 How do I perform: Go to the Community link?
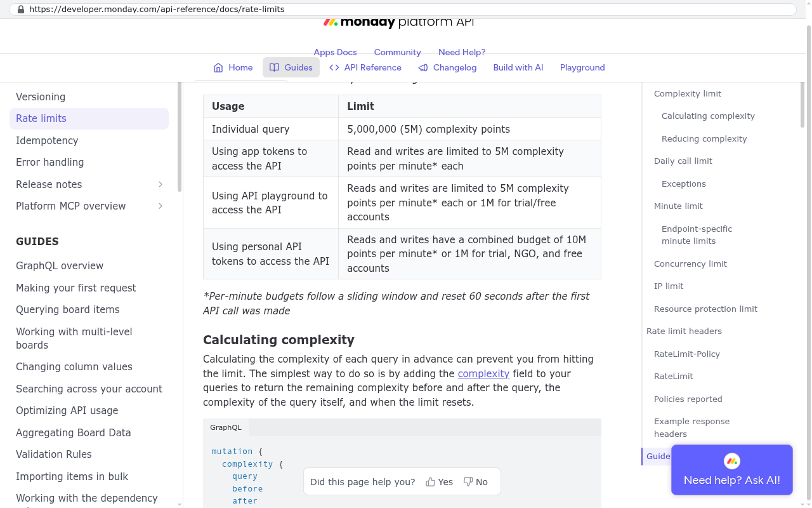[x=397, y=52]
